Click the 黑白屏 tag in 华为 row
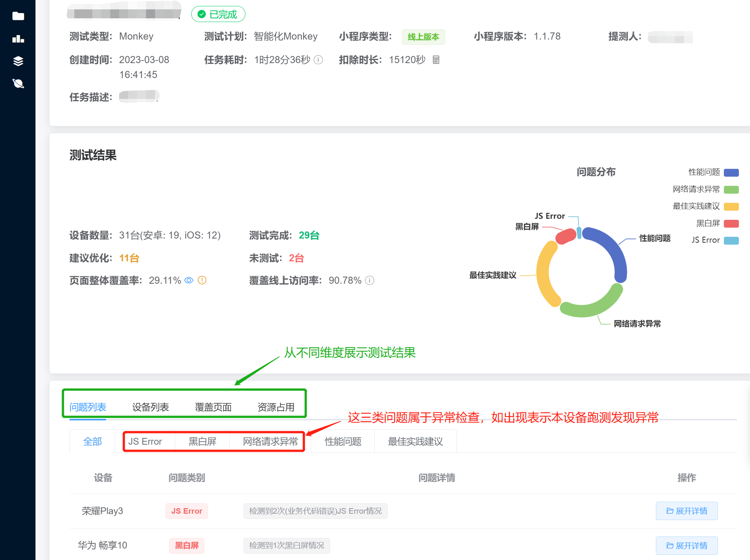Viewport: 750px width, 560px height. [186, 545]
